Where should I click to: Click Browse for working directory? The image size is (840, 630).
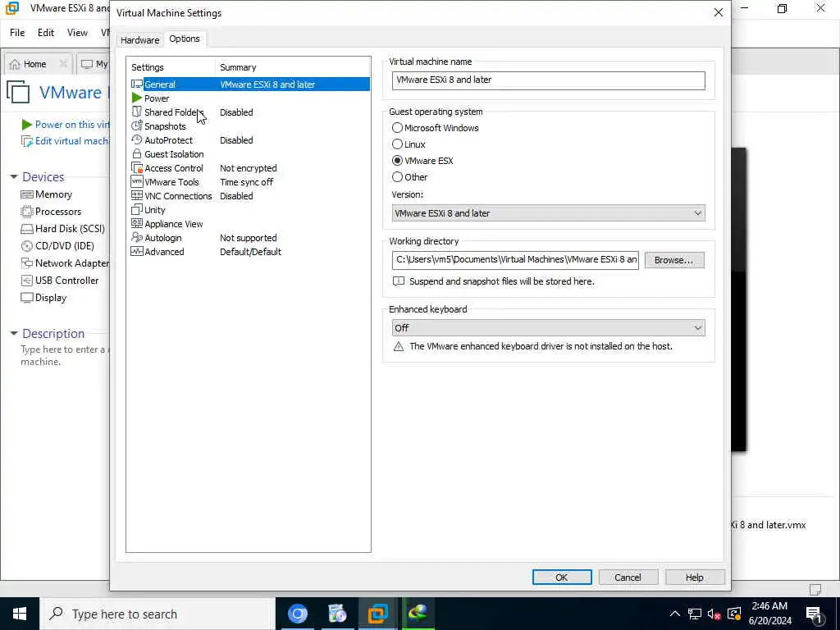674,260
